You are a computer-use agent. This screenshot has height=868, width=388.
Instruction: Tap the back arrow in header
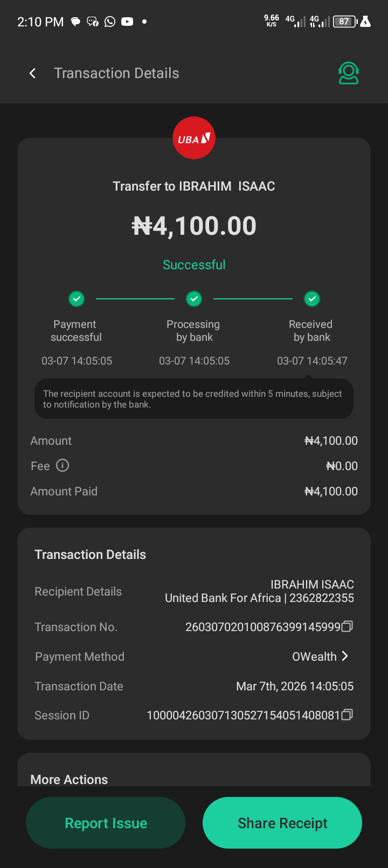pos(33,73)
